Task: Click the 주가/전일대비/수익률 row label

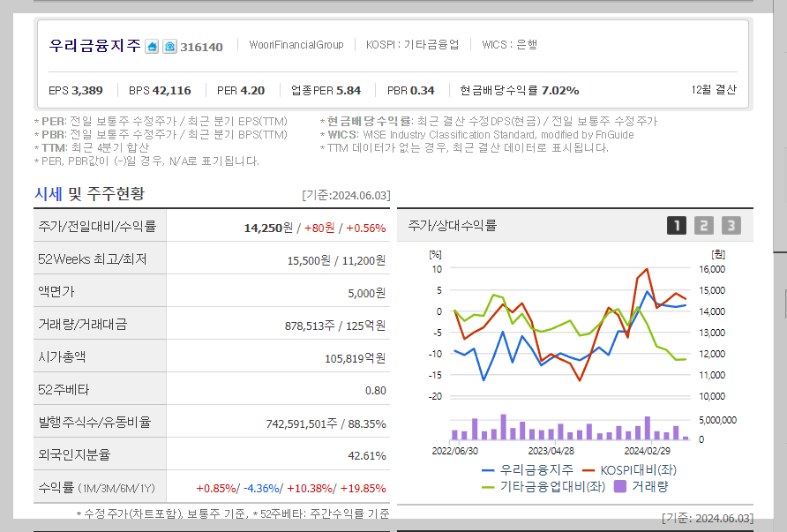Action: pos(97,227)
